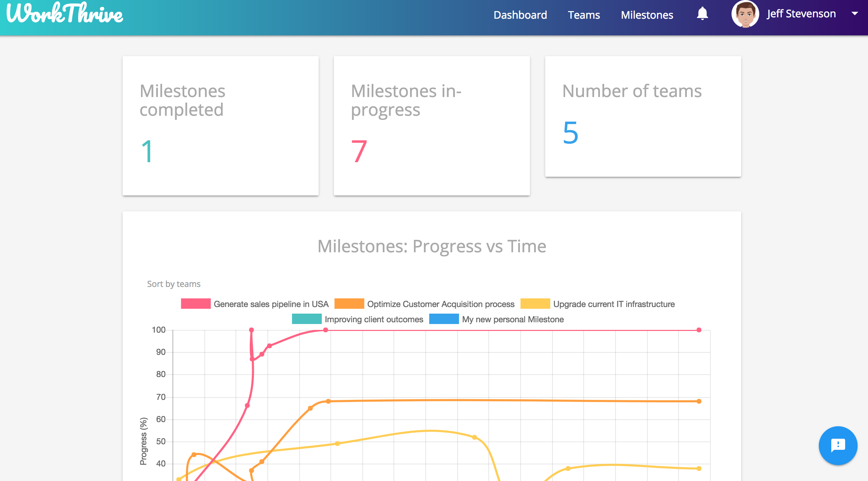Expand the user menu dropdown arrow

click(854, 14)
